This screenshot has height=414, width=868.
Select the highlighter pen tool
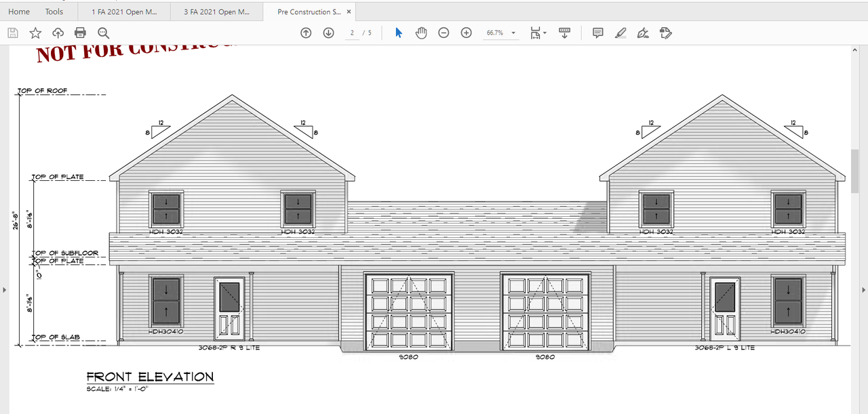(620, 33)
